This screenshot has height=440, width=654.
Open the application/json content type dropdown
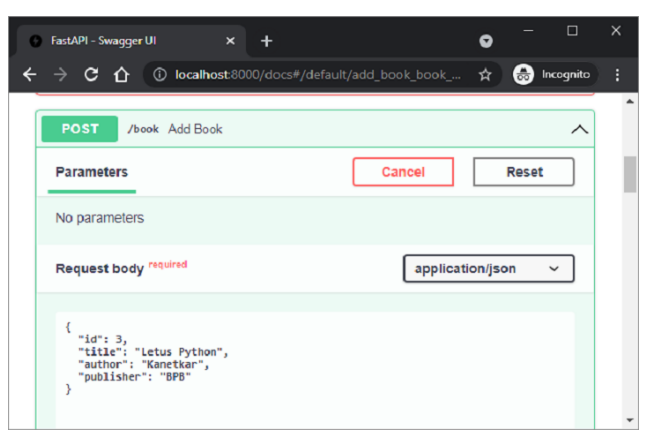[x=488, y=269]
